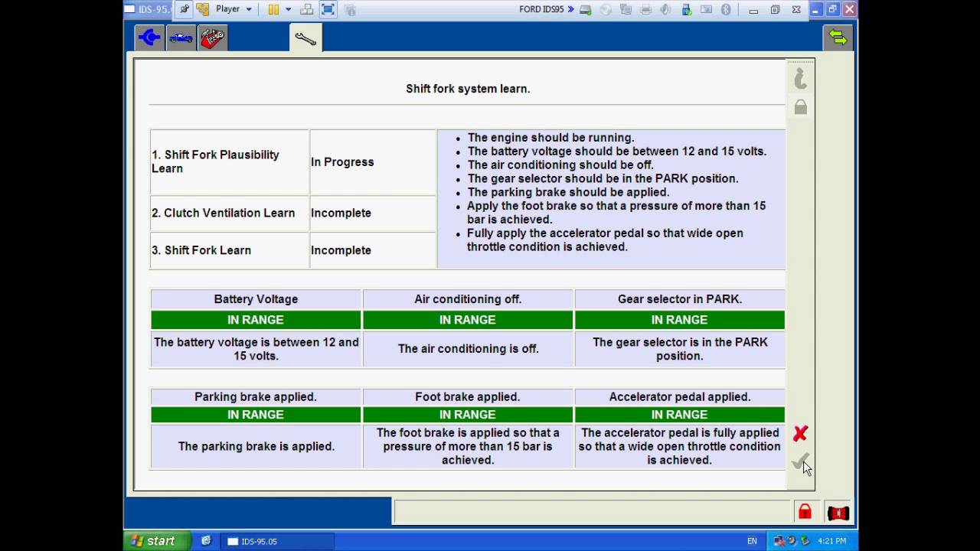Click the red padlock icon in the status bar
This screenshot has width=980, height=551.
(805, 512)
